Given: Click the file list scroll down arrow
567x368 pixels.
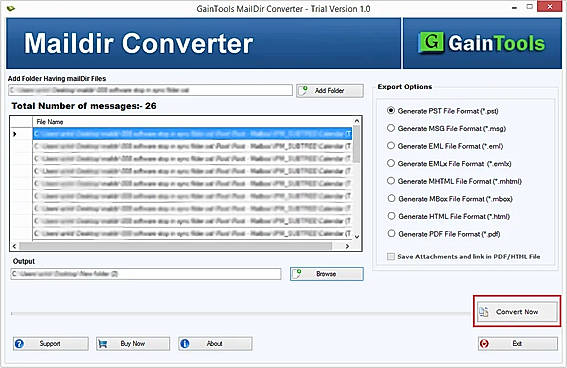Looking at the screenshot, I should [357, 236].
